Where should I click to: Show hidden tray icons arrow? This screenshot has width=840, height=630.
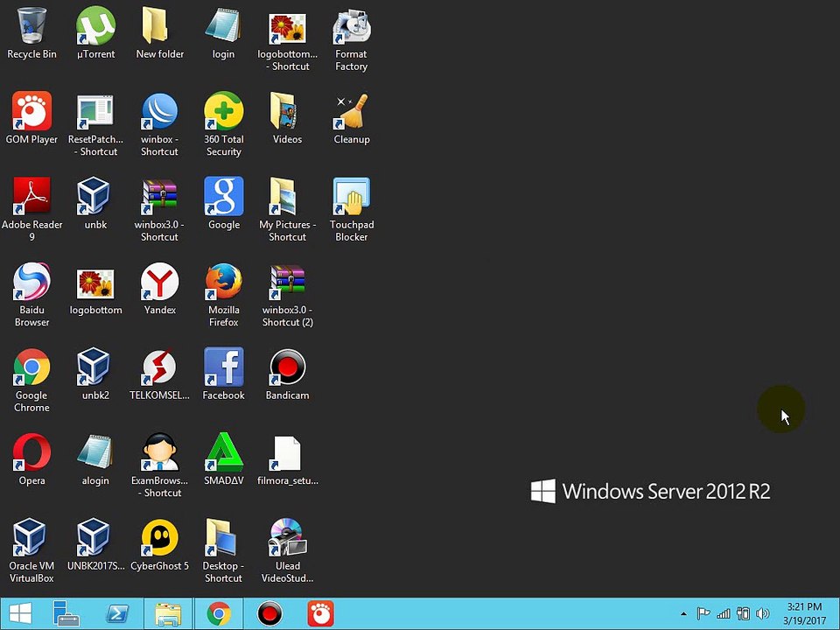point(683,614)
